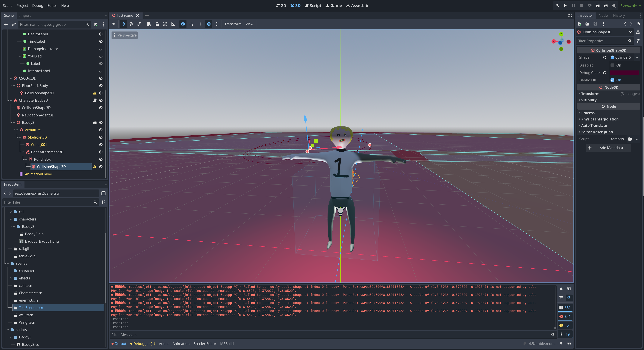This screenshot has height=350, width=644.
Task: Enable the Disabled property checkbox
Action: point(612,65)
